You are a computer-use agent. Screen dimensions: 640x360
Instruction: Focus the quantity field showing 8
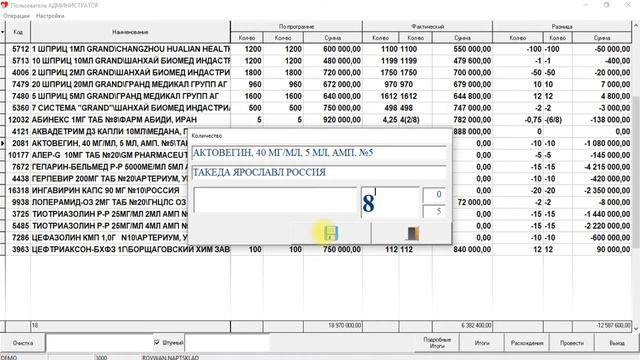[x=390, y=202]
